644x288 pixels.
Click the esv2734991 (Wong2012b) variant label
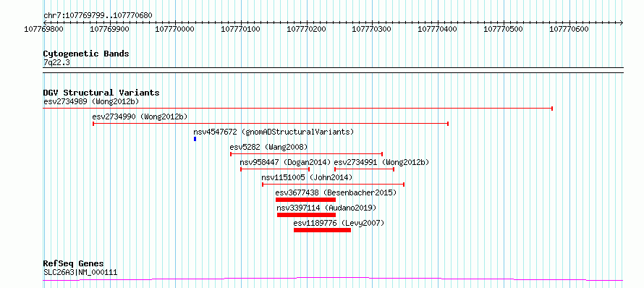click(x=381, y=162)
